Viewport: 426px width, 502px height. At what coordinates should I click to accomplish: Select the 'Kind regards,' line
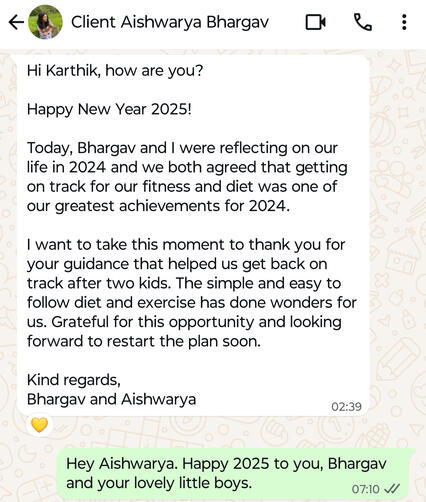[x=74, y=380]
